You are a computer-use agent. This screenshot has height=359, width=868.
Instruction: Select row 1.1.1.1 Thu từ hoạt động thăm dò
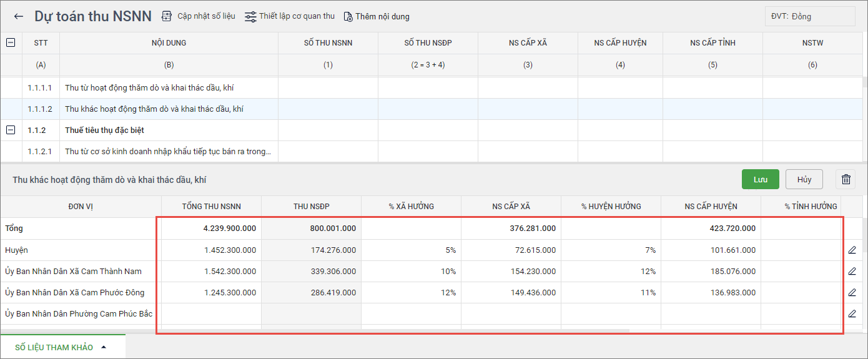(150, 88)
